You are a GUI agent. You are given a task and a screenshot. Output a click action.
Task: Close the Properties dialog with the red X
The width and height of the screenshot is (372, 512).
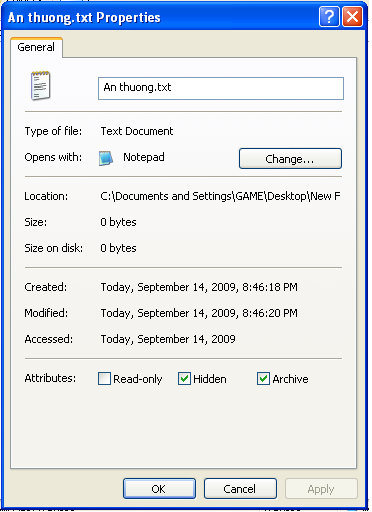353,17
